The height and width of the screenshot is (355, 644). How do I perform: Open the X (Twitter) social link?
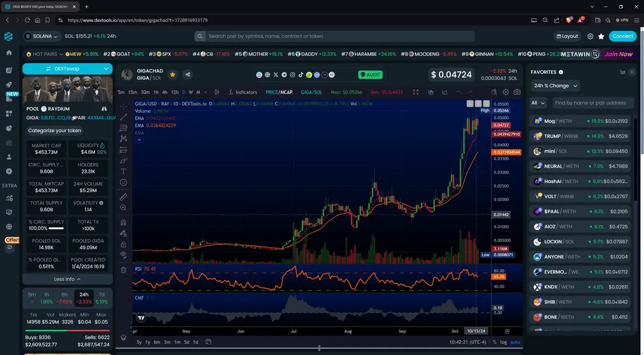pyautogui.click(x=276, y=75)
